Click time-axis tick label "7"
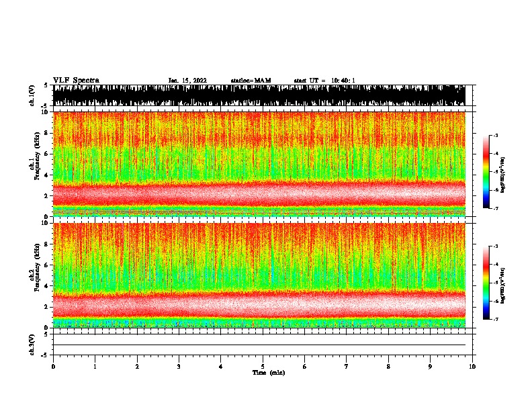 (347, 367)
